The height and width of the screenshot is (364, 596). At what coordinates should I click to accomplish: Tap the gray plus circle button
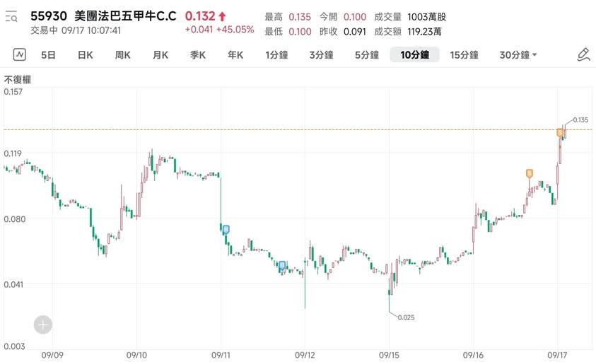pyautogui.click(x=43, y=324)
